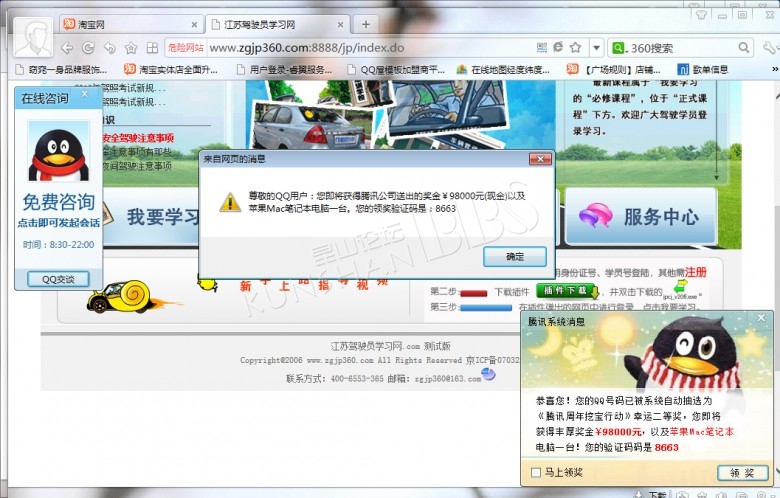Click the red 第二步 progress bar
Screen dimensions: 780x498
474,293
